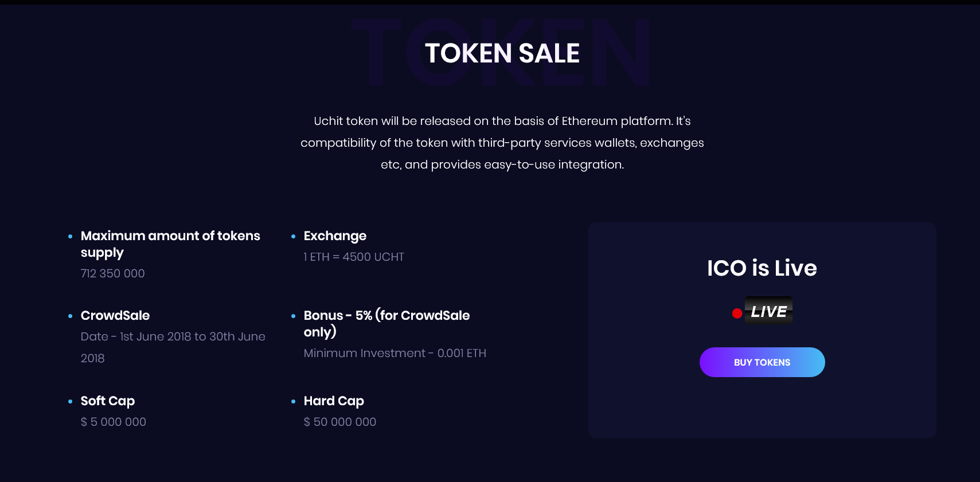Click the Hard Cap heading
Viewport: 980px width, 482px height.
(334, 401)
